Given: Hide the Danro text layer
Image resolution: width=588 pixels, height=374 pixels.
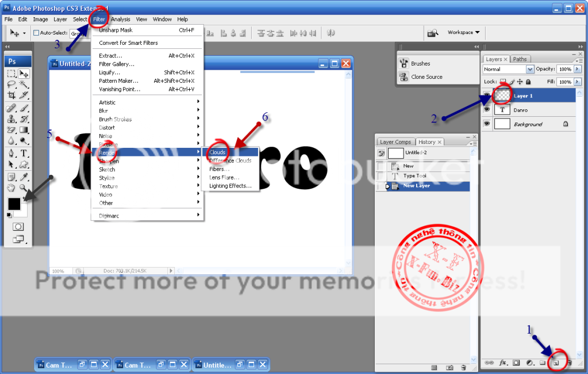Looking at the screenshot, I should (x=487, y=110).
